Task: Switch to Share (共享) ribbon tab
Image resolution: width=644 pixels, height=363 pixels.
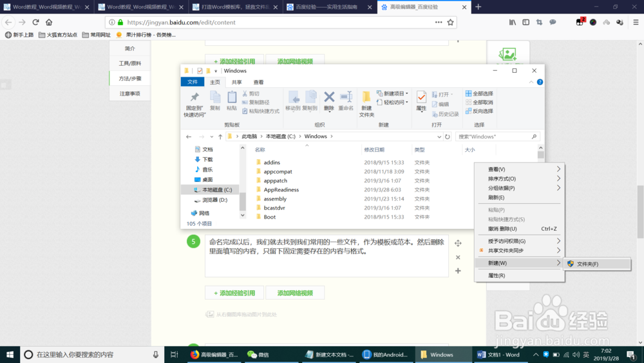Action: click(236, 83)
